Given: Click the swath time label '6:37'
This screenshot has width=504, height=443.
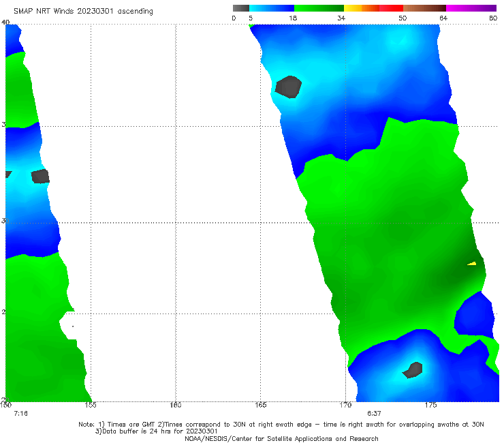Looking at the screenshot, I should point(374,414).
